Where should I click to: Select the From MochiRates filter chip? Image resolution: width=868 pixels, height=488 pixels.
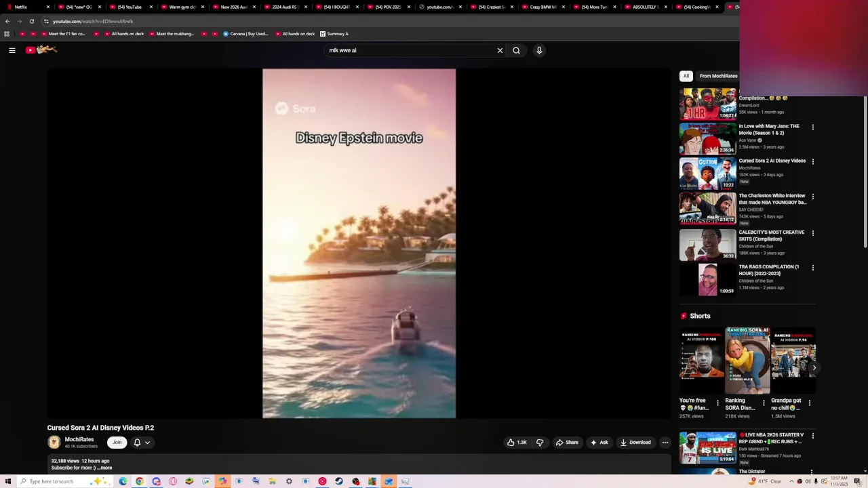(x=718, y=76)
